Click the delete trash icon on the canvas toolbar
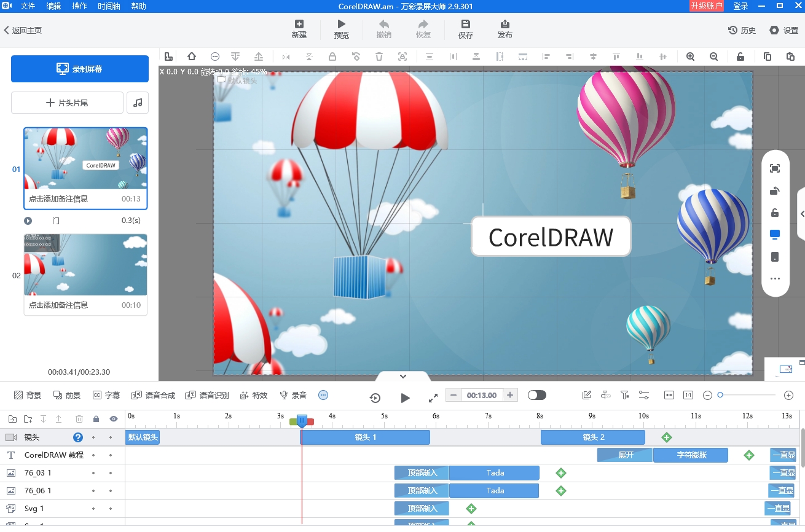The width and height of the screenshot is (805, 532). coord(379,57)
